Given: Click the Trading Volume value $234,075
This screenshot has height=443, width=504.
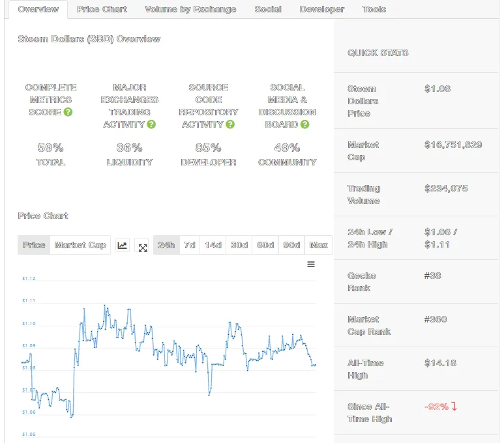Looking at the screenshot, I should pos(446,188).
